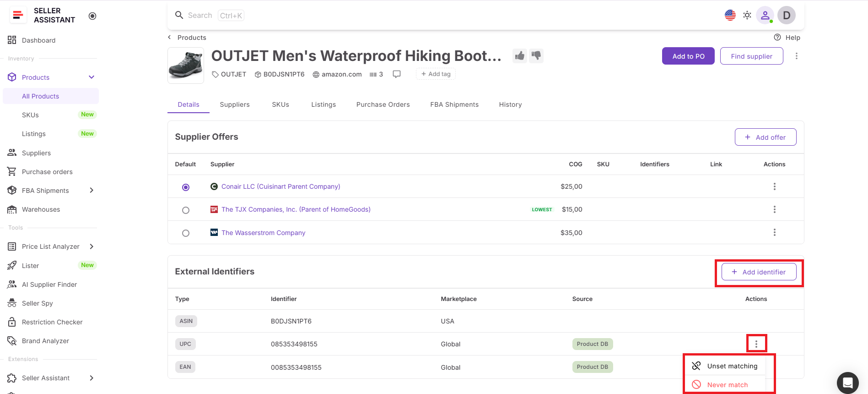Choose Never match from menu
The width and height of the screenshot is (868, 394).
point(725,385)
